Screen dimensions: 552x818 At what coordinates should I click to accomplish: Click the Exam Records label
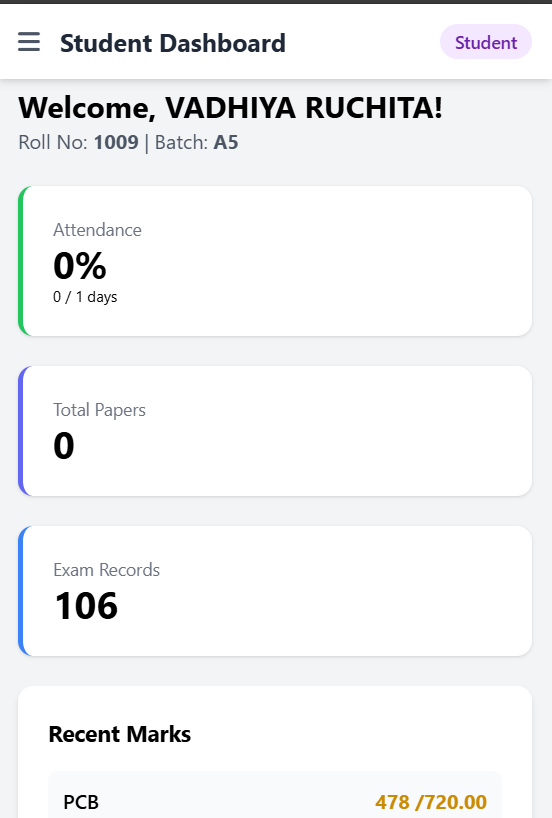click(106, 570)
